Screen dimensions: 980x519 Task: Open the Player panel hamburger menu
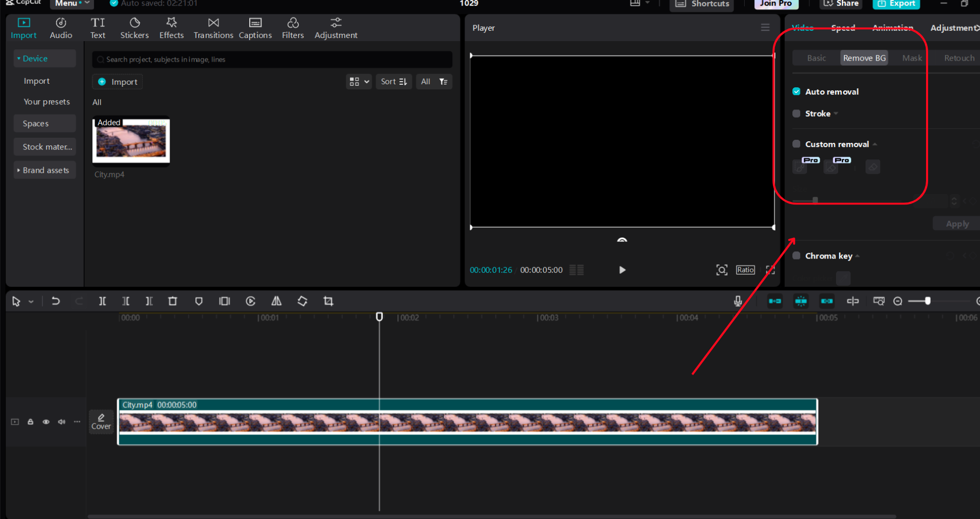click(765, 27)
